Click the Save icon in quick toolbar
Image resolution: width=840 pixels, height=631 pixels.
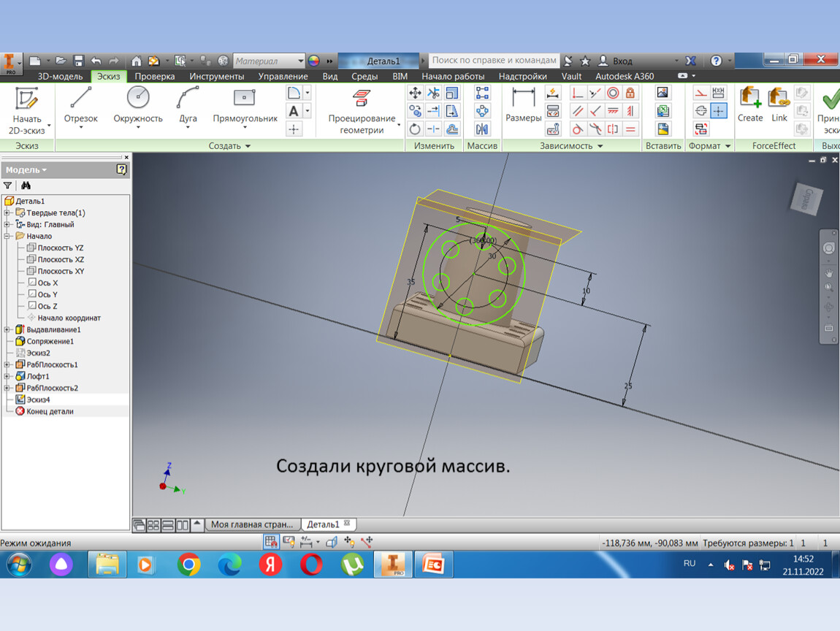pos(79,61)
